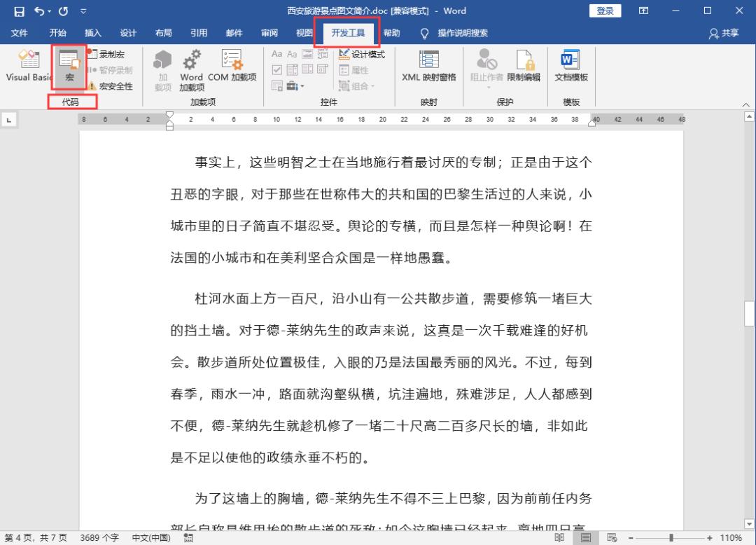
Task: Open the 文件 menu
Action: [x=20, y=32]
